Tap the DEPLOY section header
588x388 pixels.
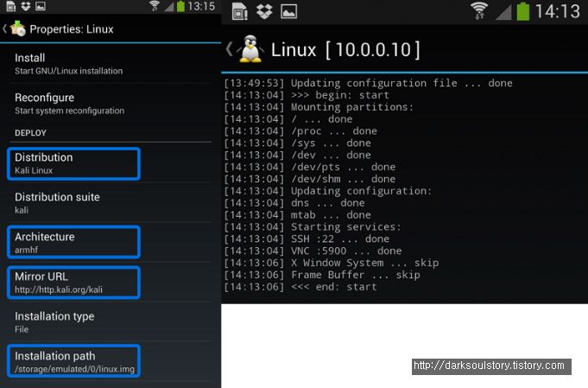pyautogui.click(x=30, y=133)
